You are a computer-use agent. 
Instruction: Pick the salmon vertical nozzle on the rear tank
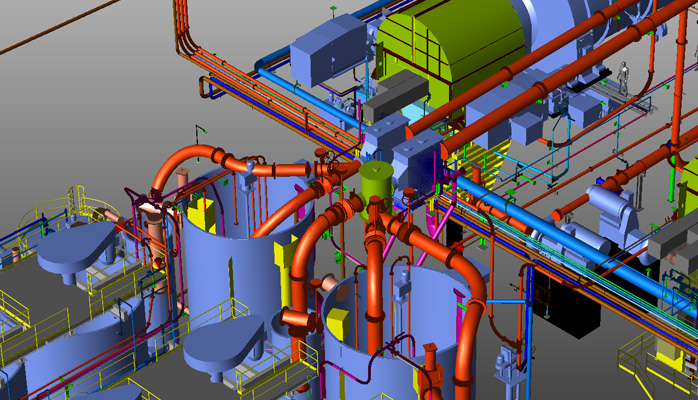click(183, 178)
